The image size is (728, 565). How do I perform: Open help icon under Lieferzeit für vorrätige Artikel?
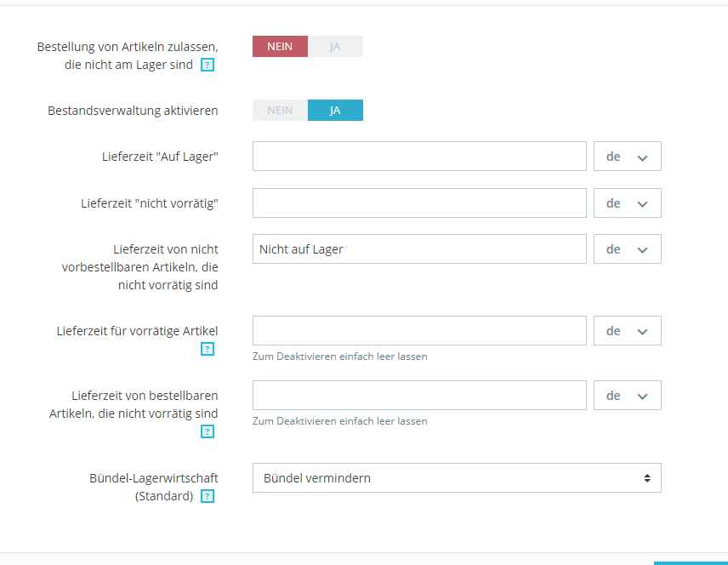(x=207, y=349)
